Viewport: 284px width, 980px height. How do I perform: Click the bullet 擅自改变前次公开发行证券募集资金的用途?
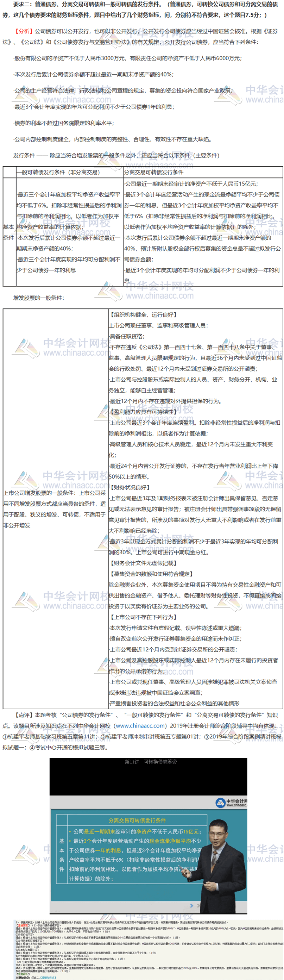(x=175, y=639)
